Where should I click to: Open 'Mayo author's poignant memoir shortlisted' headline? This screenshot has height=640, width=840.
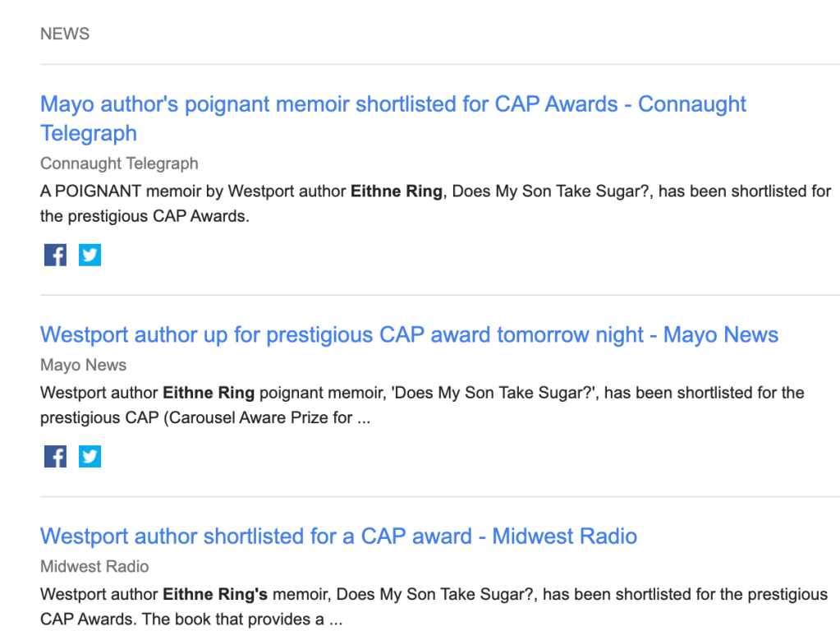[x=392, y=105]
